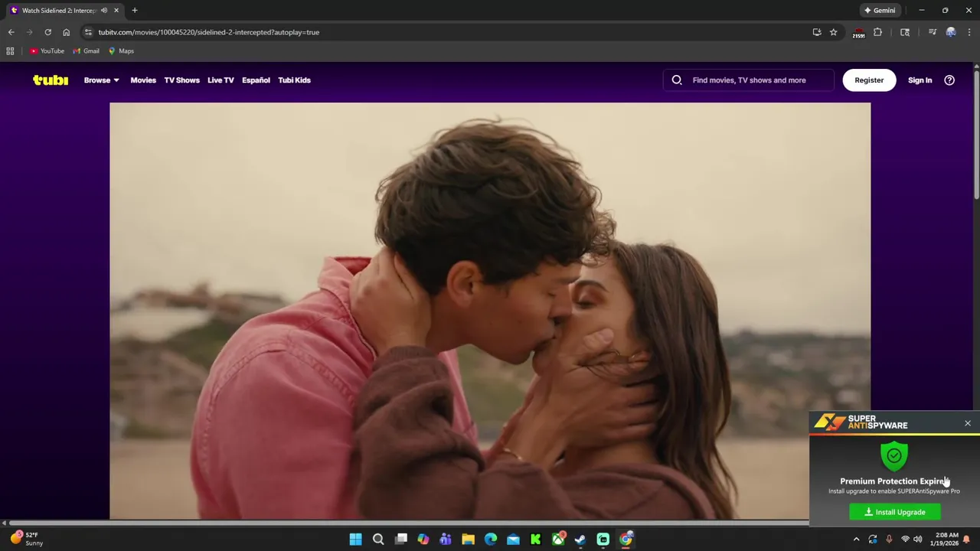Viewport: 980px width, 551px height.
Task: Bookmark this page with the star icon
Action: [x=834, y=32]
